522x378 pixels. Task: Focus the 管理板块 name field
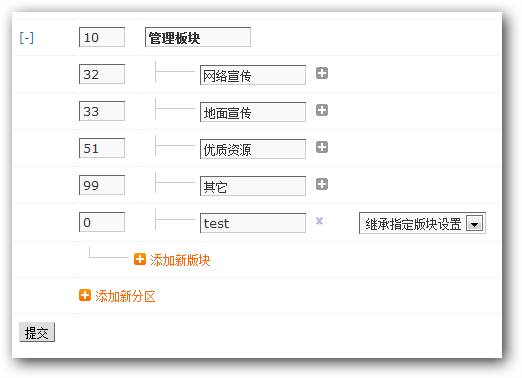pyautogui.click(x=198, y=37)
